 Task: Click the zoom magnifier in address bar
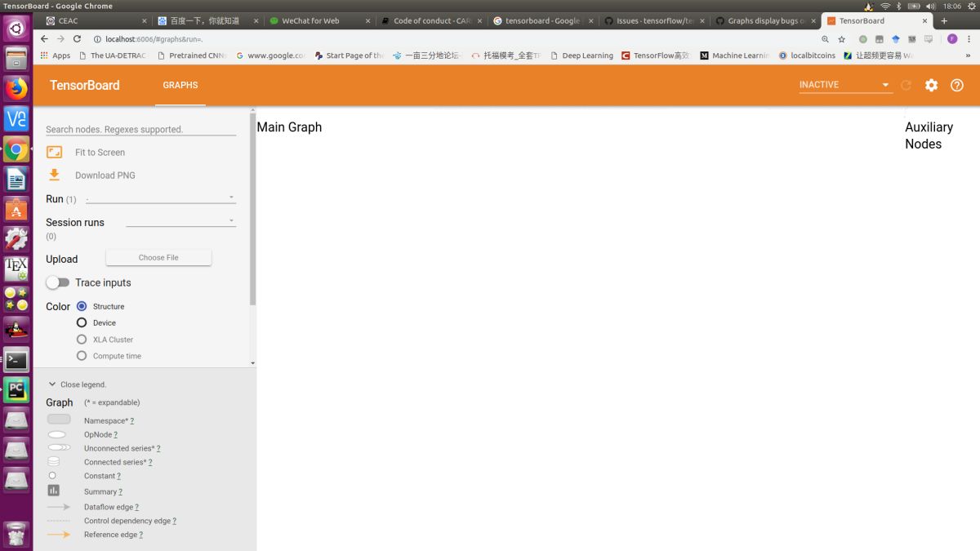click(x=825, y=38)
